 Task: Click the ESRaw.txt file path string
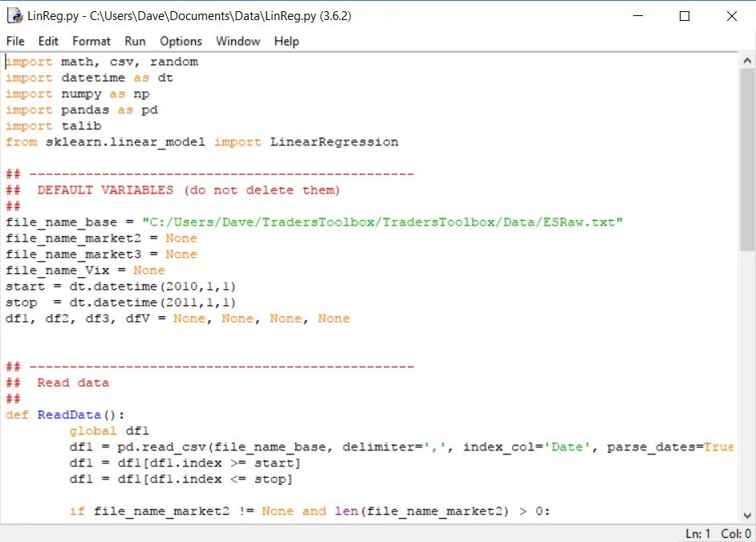[382, 222]
